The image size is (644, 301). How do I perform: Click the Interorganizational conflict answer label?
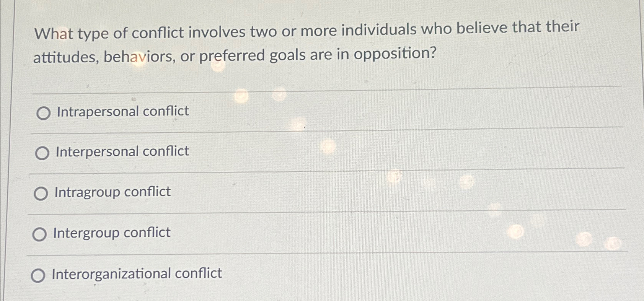point(137,273)
